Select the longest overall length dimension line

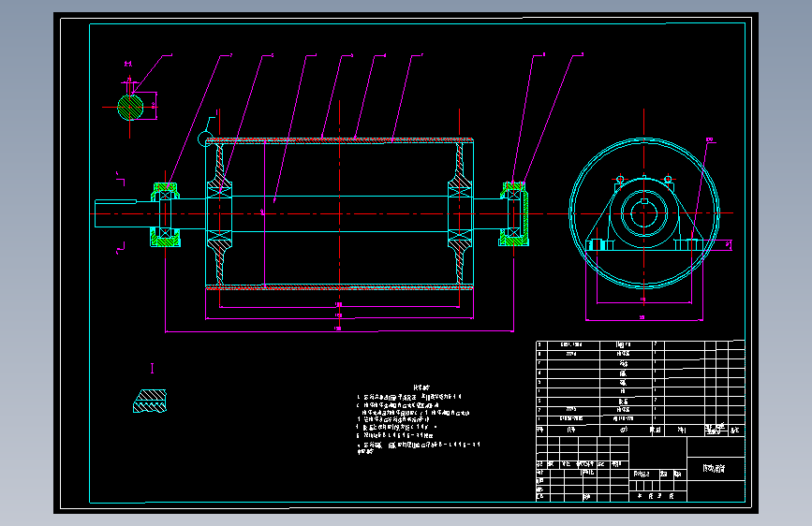click(x=339, y=330)
